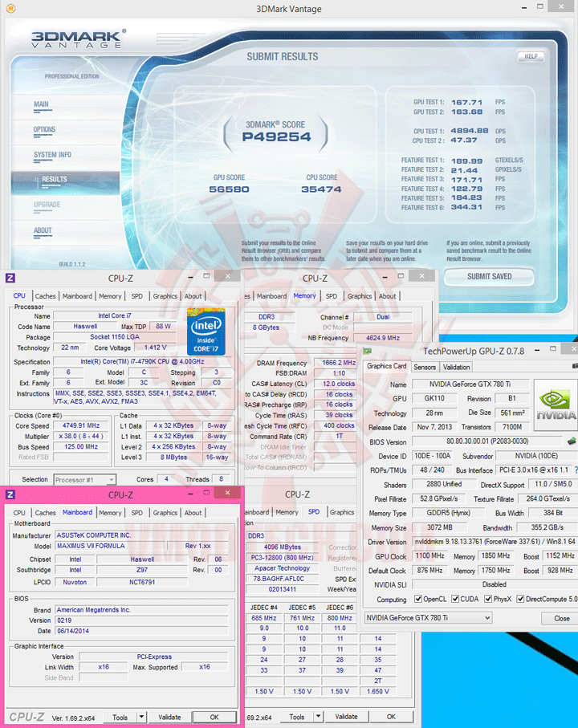Switch to SPD tab in top-left CPU-Z
This screenshot has height=728, width=578.
click(x=137, y=296)
